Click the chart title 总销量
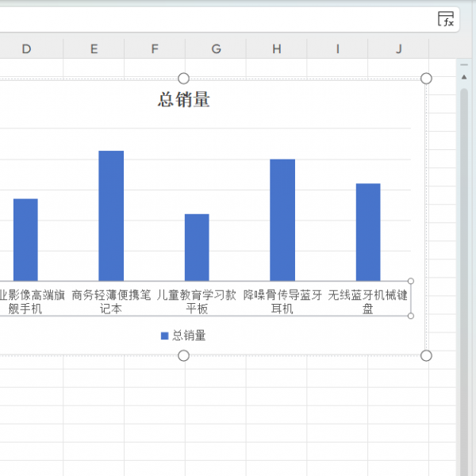This screenshot has height=476, width=476. (183, 100)
